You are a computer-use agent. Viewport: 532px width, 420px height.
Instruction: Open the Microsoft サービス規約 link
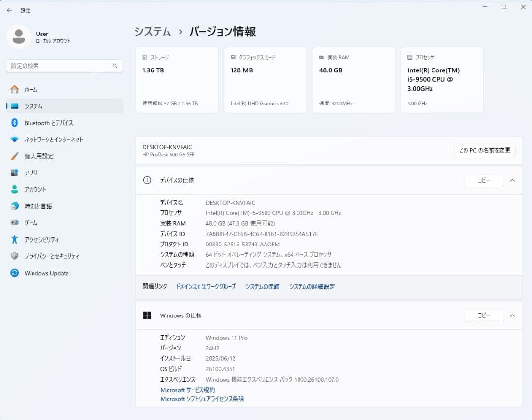[188, 389]
